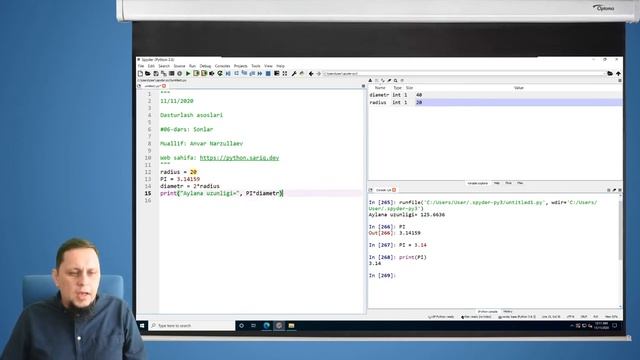
Task: Click the PYTHONPATH manager icon
Action: pyautogui.click(x=302, y=73)
